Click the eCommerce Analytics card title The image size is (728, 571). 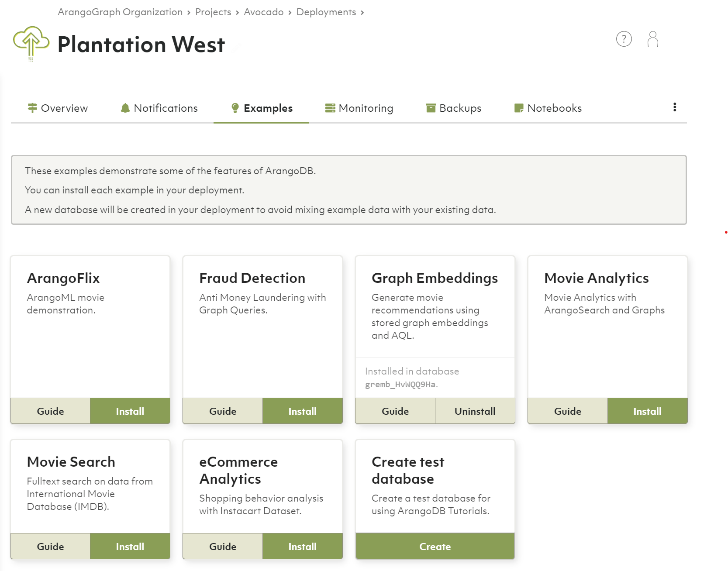point(238,470)
